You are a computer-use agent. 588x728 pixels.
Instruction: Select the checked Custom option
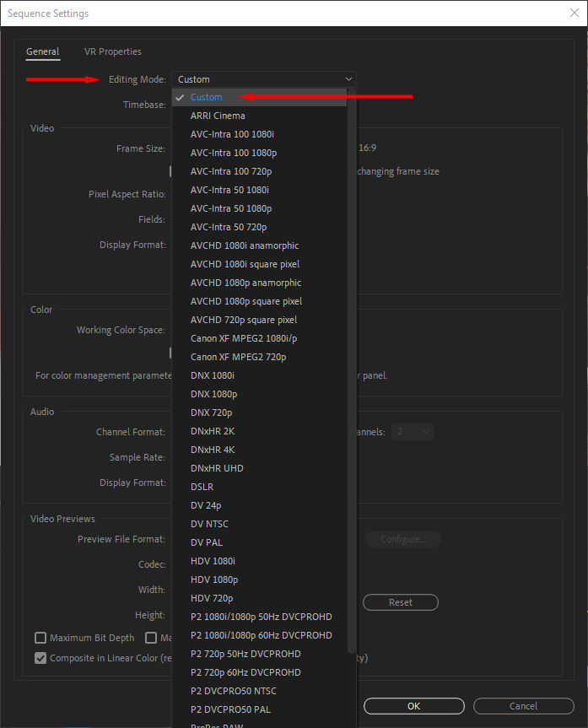(207, 97)
